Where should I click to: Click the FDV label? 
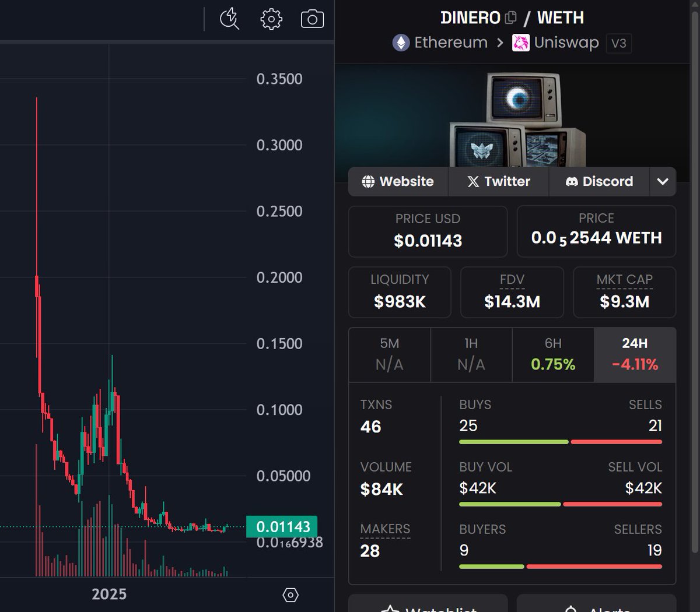[512, 280]
